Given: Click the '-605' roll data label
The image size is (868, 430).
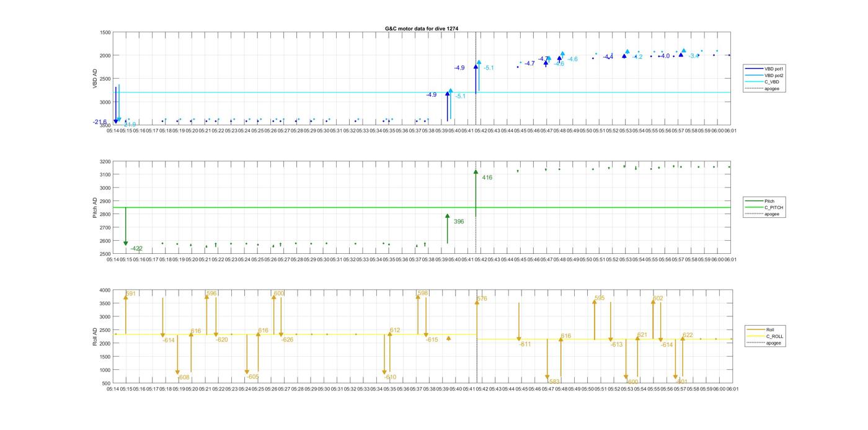Looking at the screenshot, I should tap(253, 377).
